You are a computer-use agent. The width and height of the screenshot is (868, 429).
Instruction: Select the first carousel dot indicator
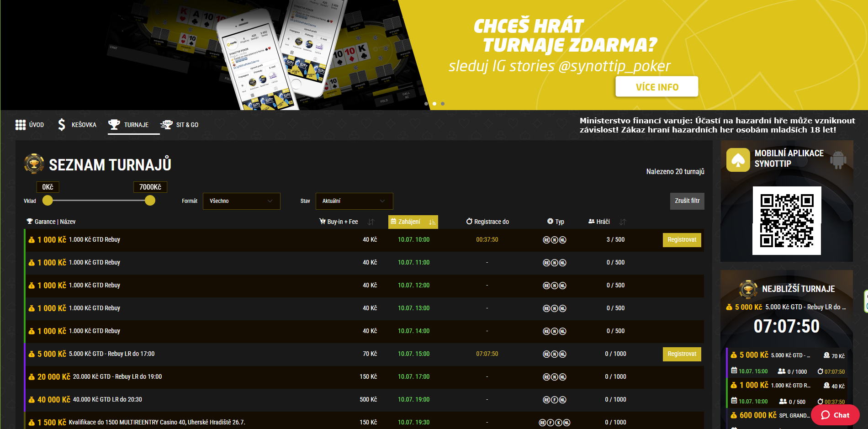[426, 104]
